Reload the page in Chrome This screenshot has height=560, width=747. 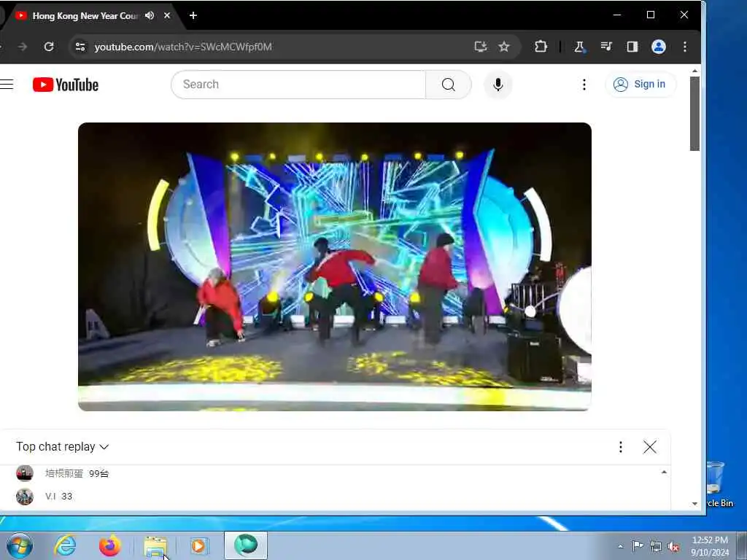pyautogui.click(x=49, y=47)
